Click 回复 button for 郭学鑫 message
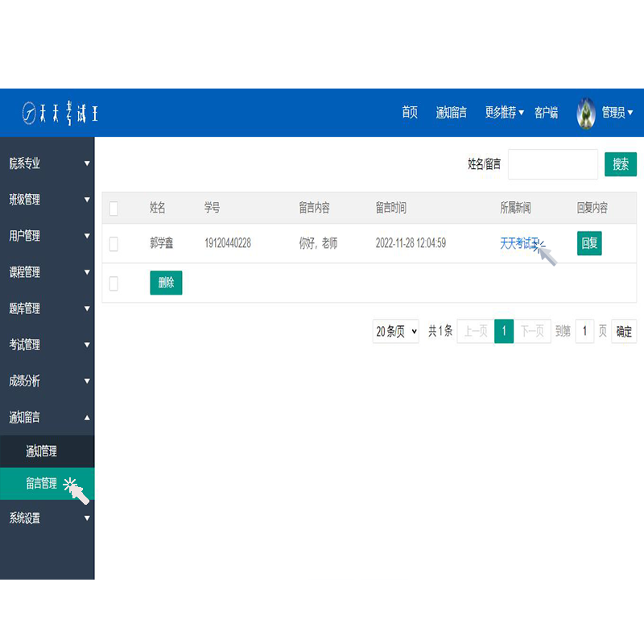The width and height of the screenshot is (644, 644). coord(589,243)
